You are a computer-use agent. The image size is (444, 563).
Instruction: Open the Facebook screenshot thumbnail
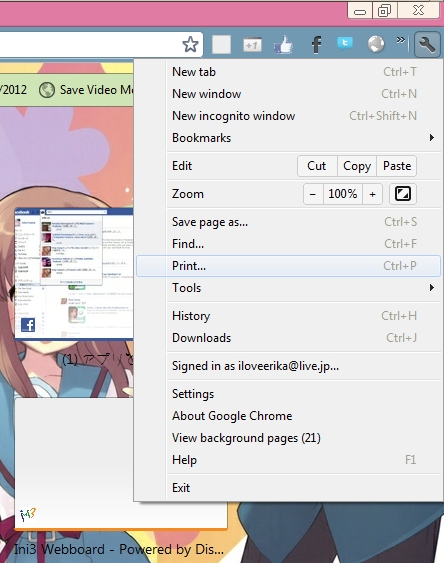(x=74, y=274)
